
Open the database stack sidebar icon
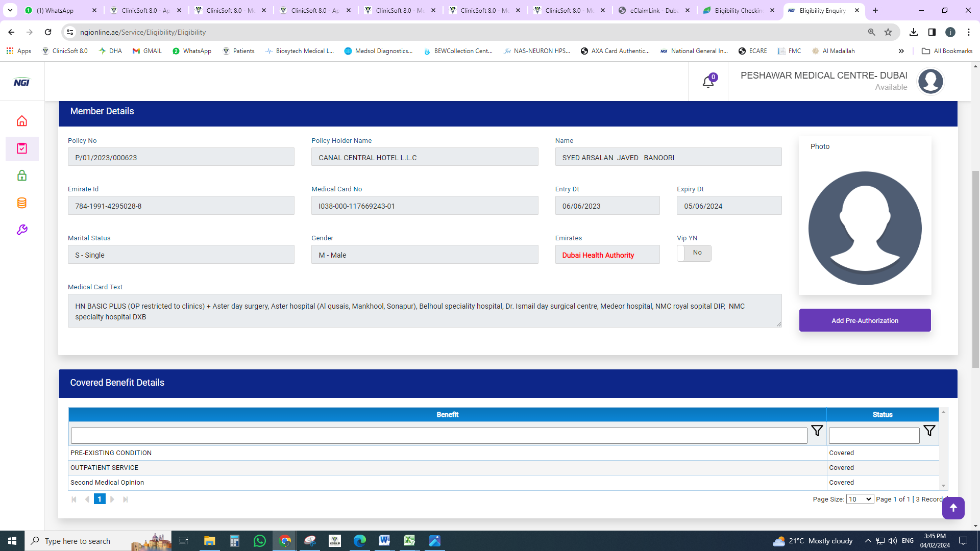[x=22, y=203]
